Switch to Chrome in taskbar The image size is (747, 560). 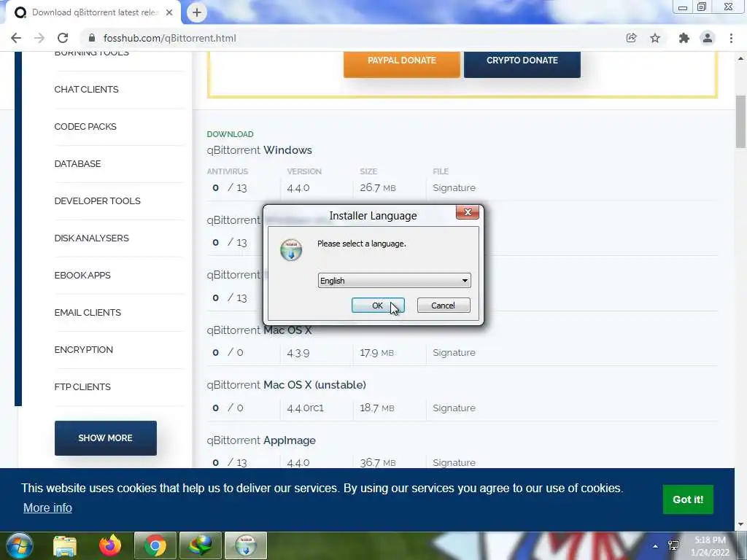pyautogui.click(x=155, y=545)
